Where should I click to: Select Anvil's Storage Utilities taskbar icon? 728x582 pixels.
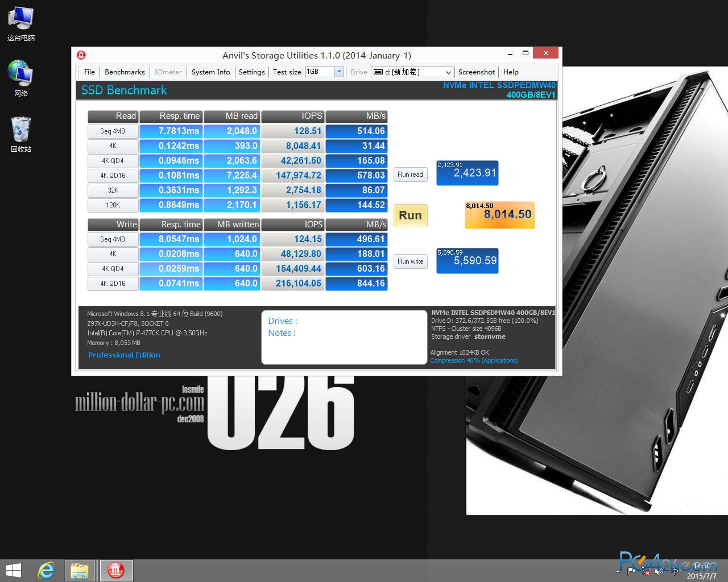click(x=116, y=570)
